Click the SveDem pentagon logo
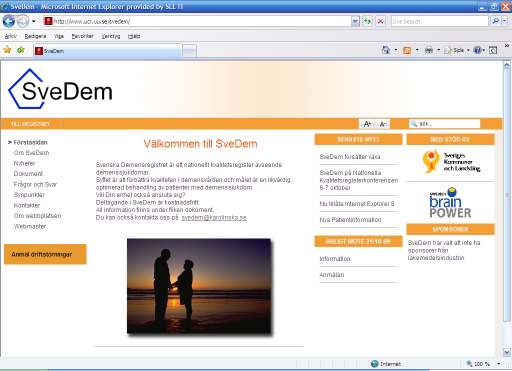The width and height of the screenshot is (512, 371). (60, 89)
